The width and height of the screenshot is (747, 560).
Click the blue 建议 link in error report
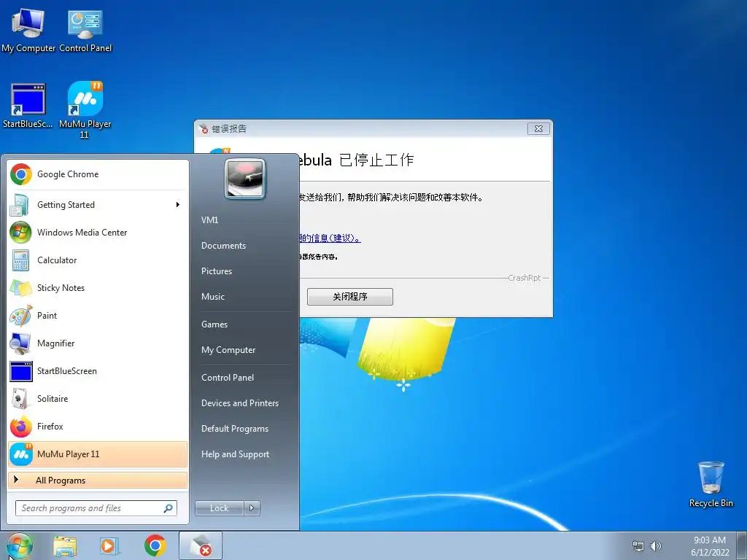point(330,238)
